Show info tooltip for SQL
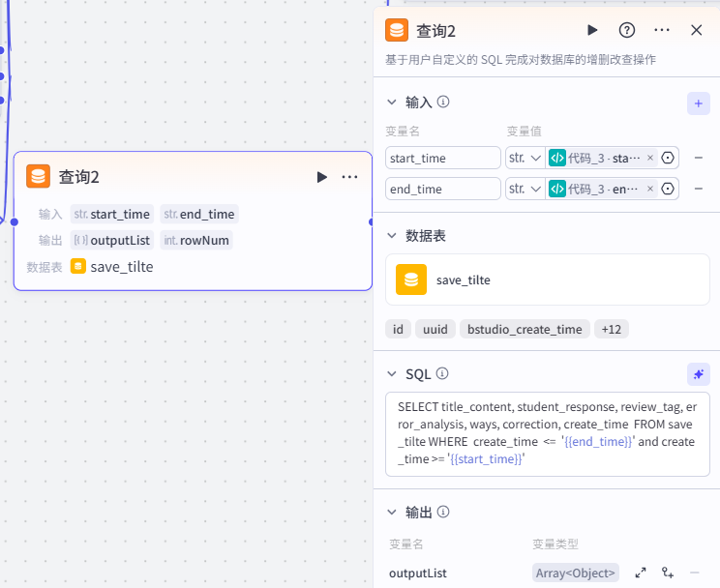The height and width of the screenshot is (588, 720). [442, 373]
